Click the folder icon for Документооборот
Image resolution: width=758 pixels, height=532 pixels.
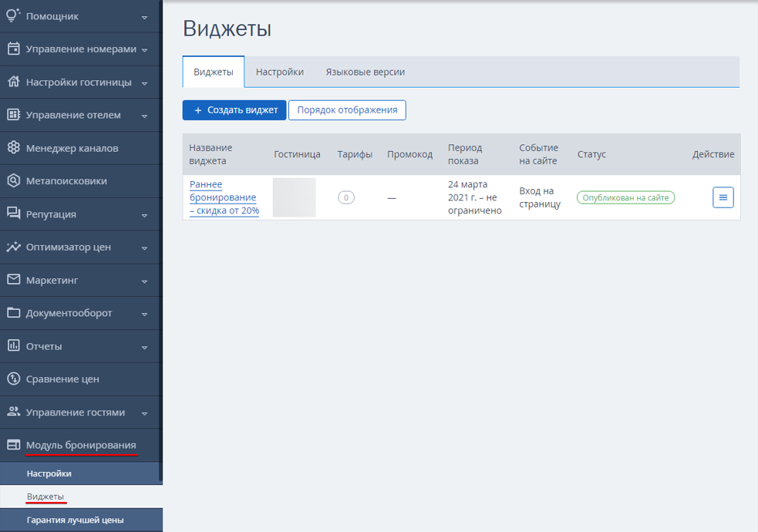coord(14,312)
